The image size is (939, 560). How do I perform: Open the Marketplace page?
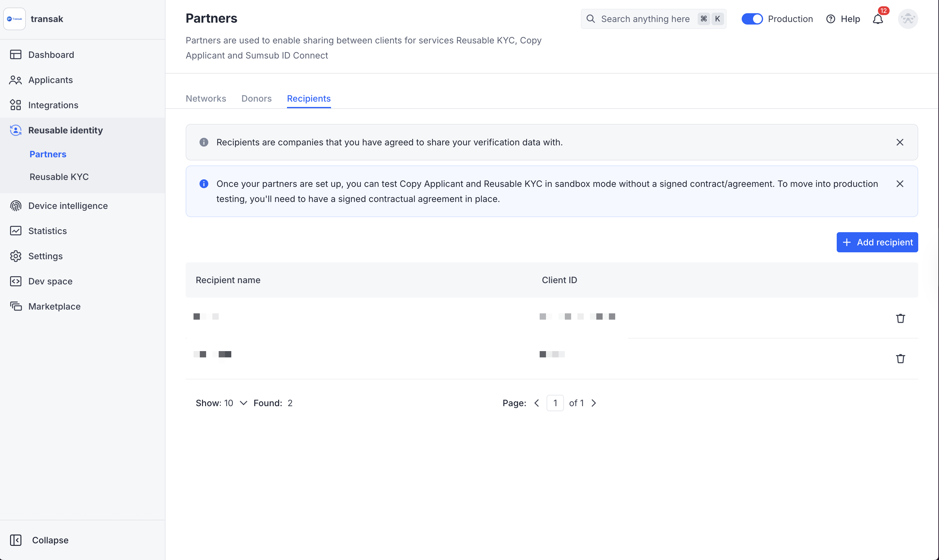(x=54, y=306)
